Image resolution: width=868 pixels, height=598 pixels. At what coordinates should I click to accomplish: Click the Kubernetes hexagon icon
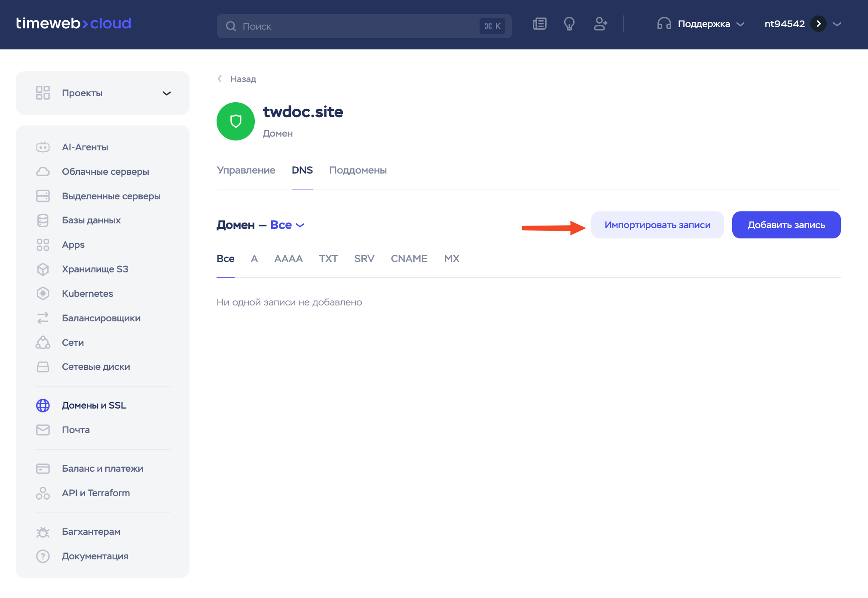[43, 293]
